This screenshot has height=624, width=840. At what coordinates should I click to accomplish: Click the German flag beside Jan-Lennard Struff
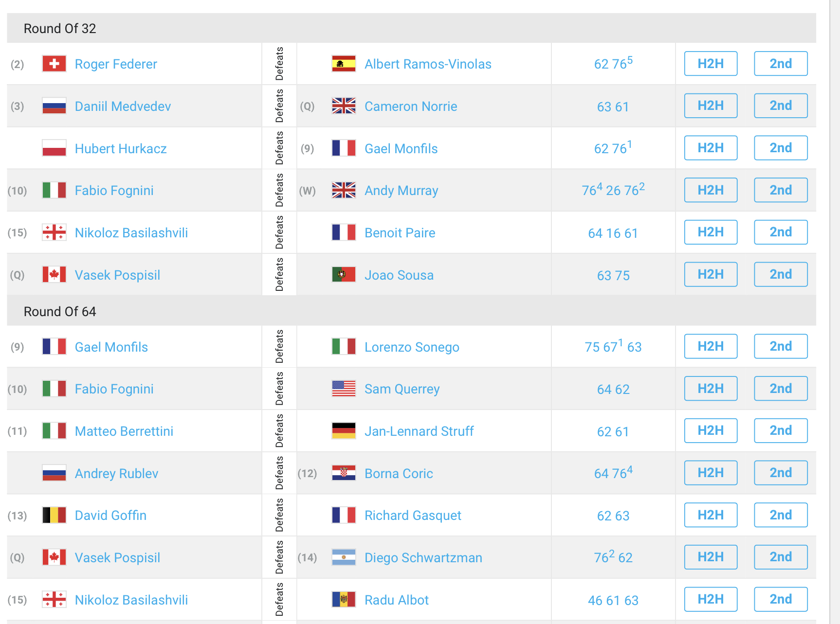pyautogui.click(x=344, y=431)
